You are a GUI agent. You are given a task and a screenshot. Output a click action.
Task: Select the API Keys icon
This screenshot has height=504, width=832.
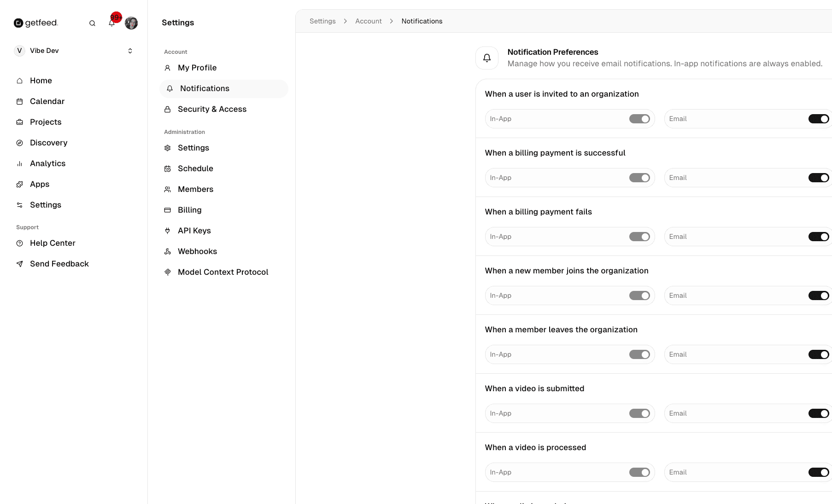(x=168, y=231)
